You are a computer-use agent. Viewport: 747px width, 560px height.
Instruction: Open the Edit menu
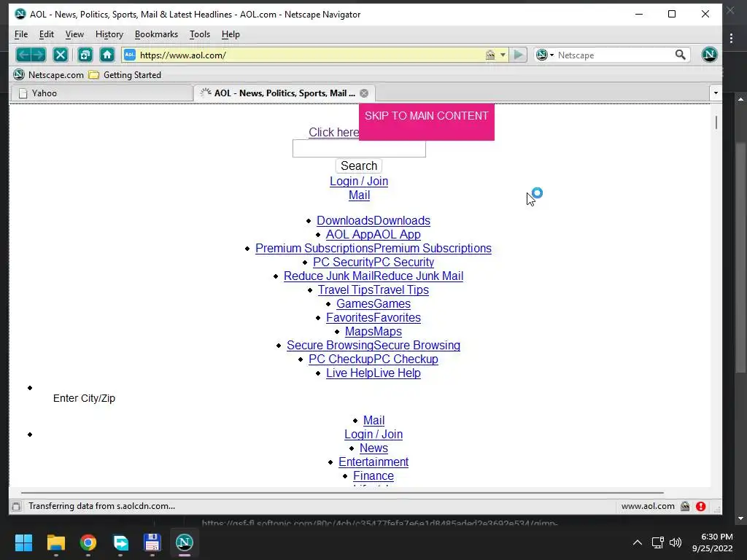pyautogui.click(x=46, y=34)
